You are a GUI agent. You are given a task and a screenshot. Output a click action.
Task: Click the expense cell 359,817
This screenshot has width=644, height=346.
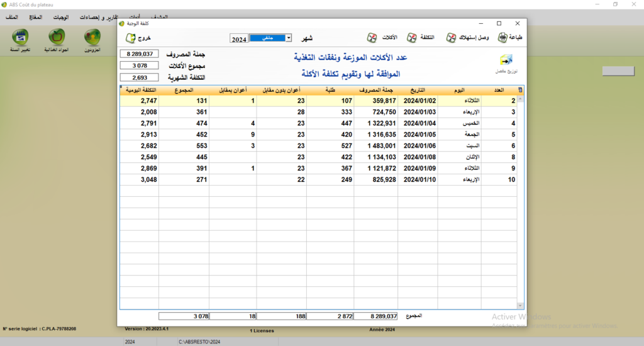click(376, 101)
